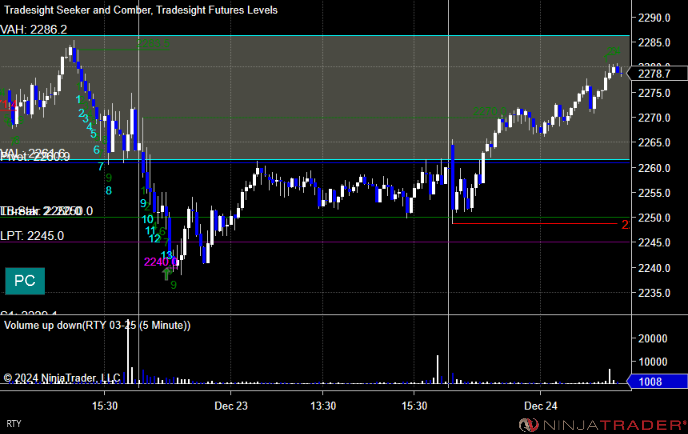Click the Dec 24 date label

point(541,406)
